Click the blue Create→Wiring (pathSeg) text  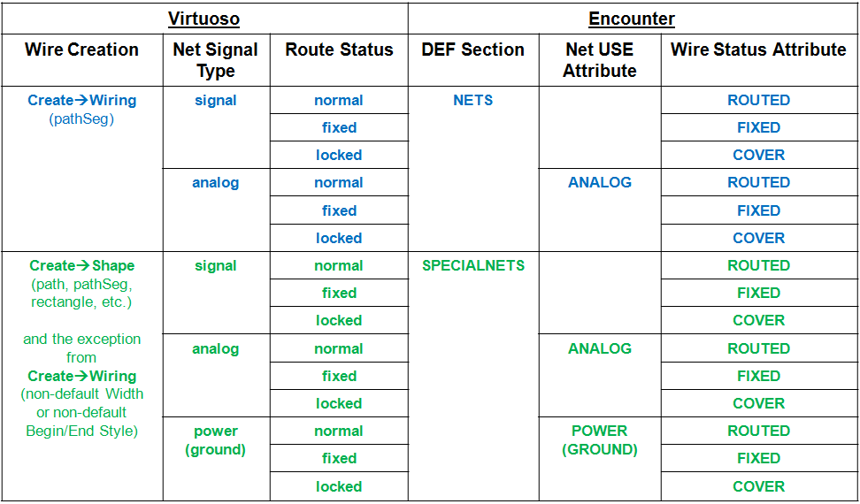81,109
